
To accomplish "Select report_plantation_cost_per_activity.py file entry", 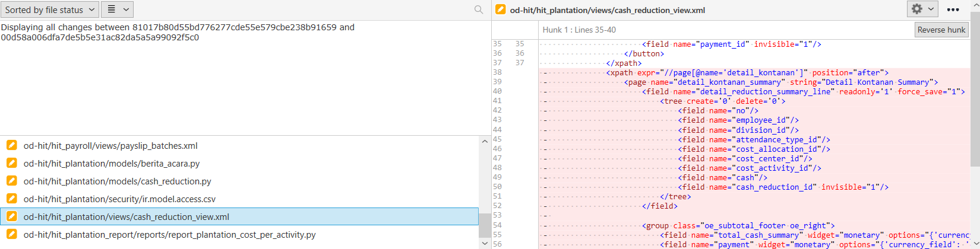I will click(x=169, y=234).
